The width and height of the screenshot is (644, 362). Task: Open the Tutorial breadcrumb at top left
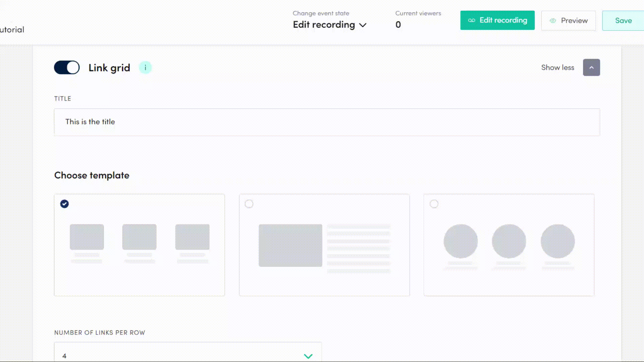(x=12, y=29)
